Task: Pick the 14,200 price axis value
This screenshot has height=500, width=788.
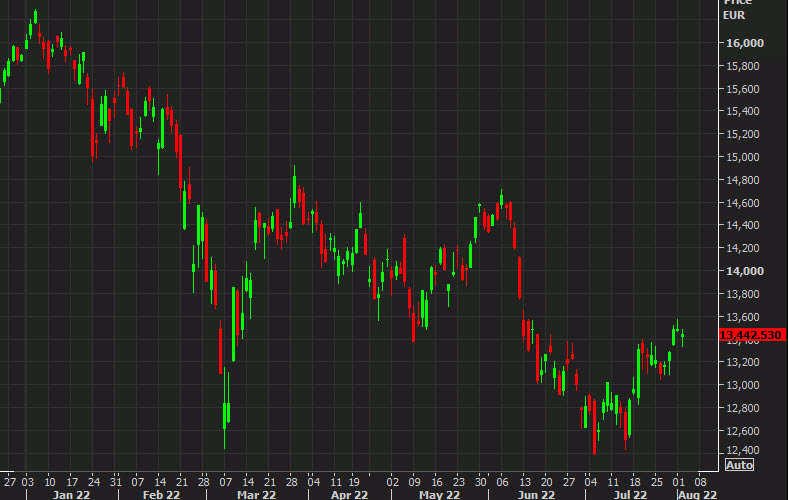Action: tap(743, 248)
